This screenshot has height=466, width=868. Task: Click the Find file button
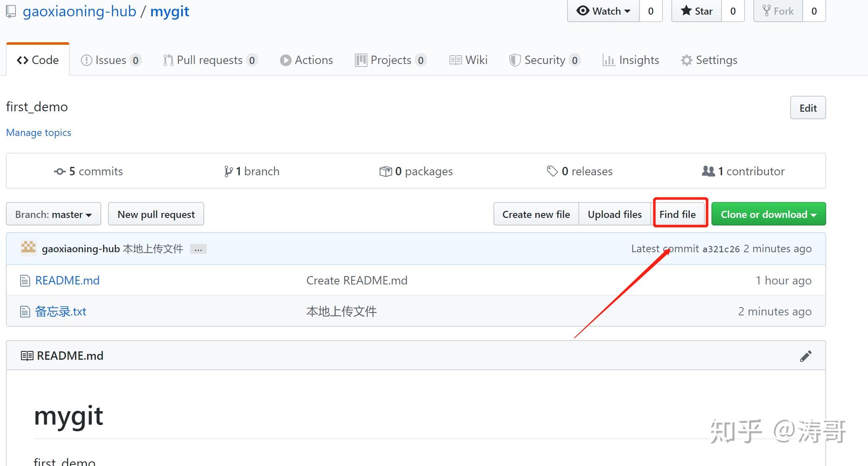pos(678,214)
